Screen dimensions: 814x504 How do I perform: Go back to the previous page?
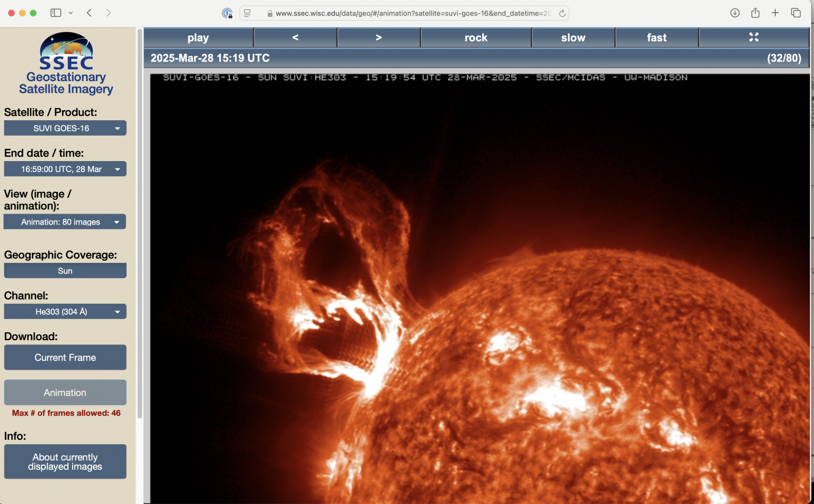[89, 13]
